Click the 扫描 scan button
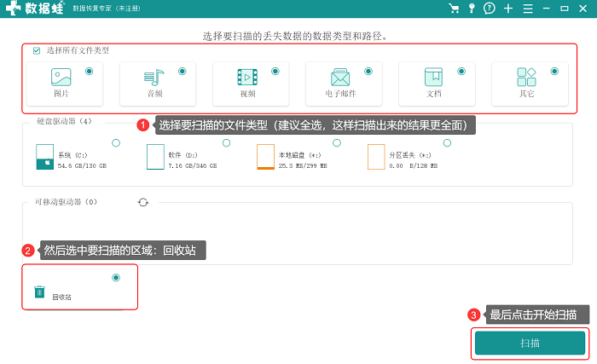 (530, 343)
